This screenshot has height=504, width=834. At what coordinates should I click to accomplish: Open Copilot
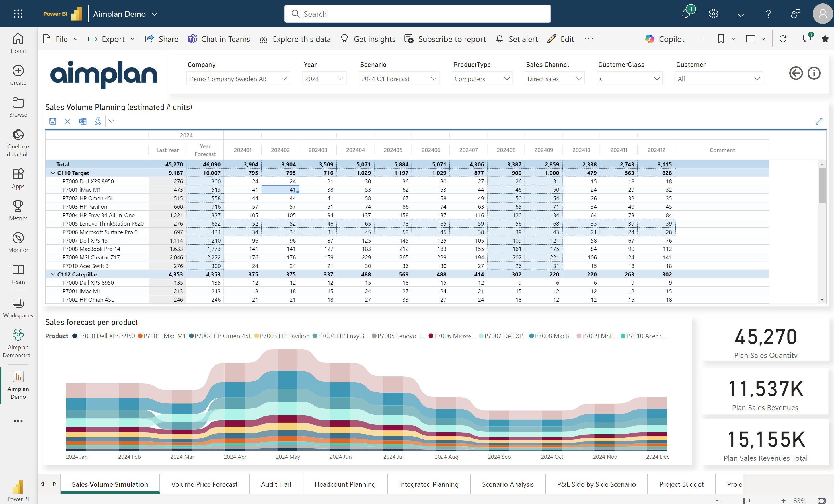pos(665,39)
